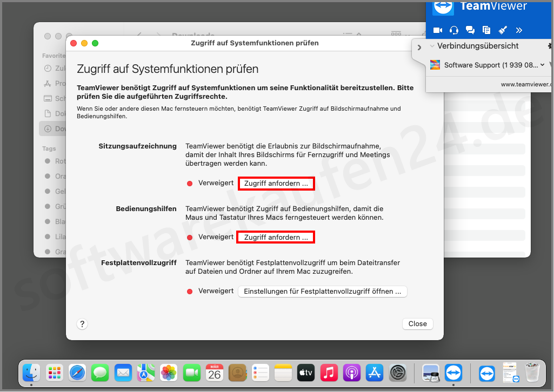Start video in the TeamViewer panel

(x=438, y=30)
